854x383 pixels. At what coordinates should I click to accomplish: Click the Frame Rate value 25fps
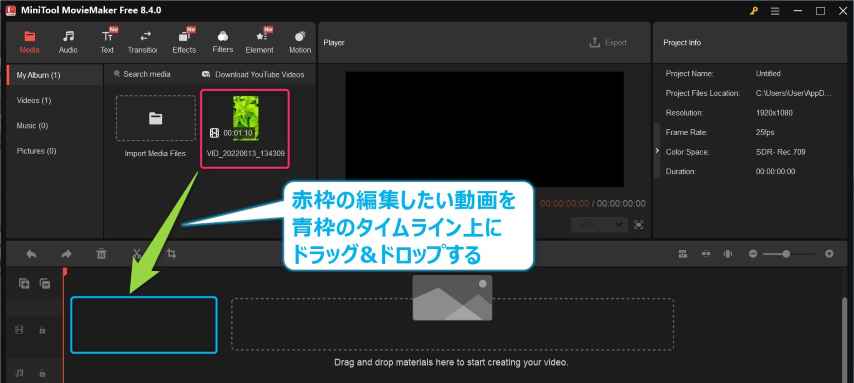coord(765,132)
